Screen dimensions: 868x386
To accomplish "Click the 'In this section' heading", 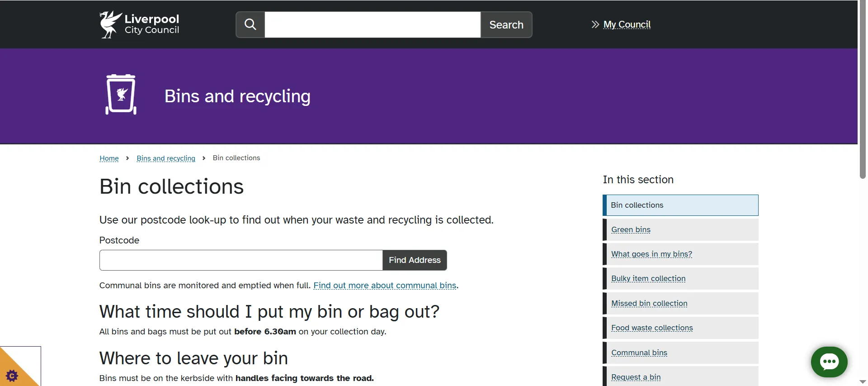I will click(638, 180).
